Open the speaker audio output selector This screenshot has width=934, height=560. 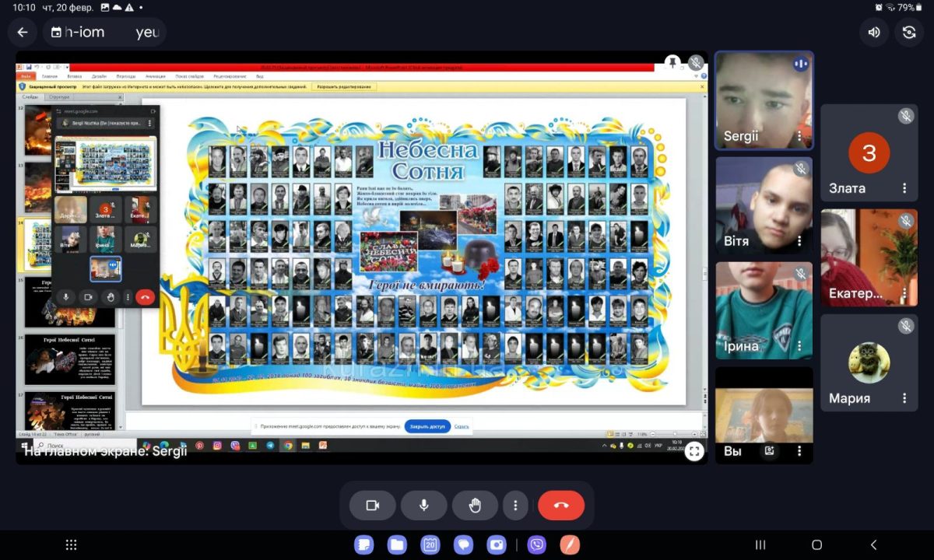tap(874, 33)
